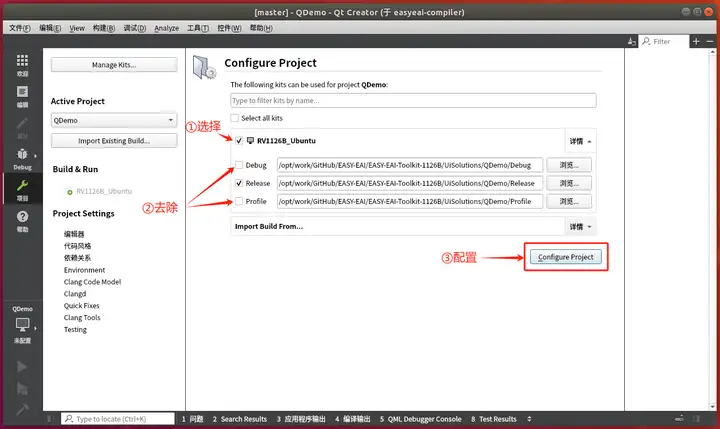Toggle the left sidebar icon in status bar

(x=50, y=419)
